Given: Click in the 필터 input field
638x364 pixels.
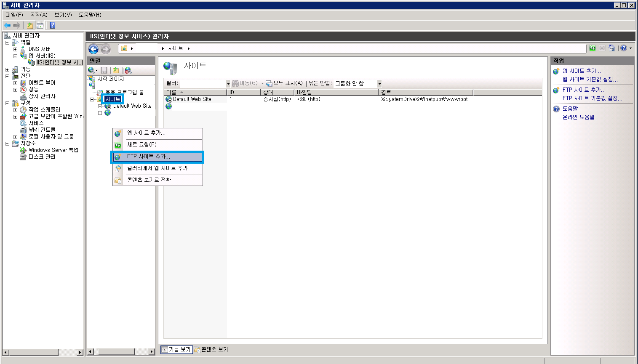Looking at the screenshot, I should point(203,83).
